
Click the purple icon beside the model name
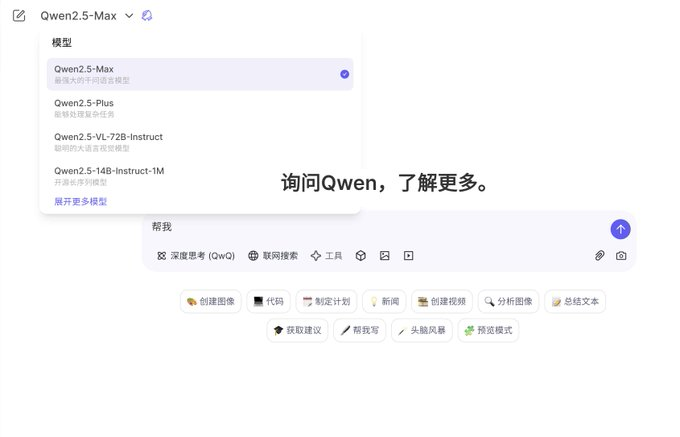(147, 16)
